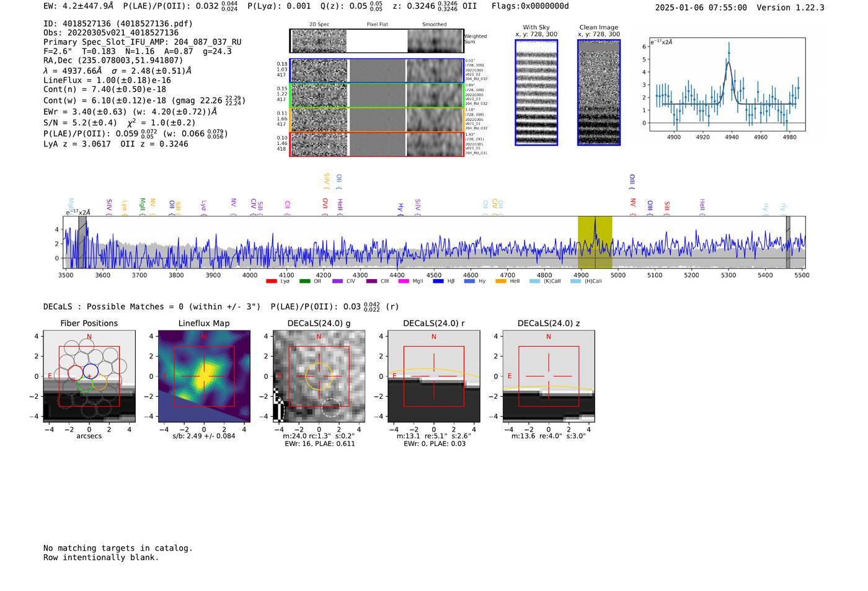This screenshot has width=868, height=591.
Task: Open the Fiber Positions image panel
Action: click(x=89, y=376)
